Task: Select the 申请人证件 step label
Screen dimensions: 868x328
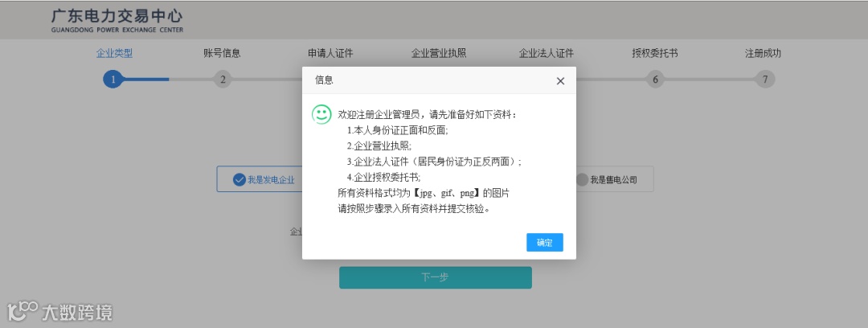Action: 330,53
